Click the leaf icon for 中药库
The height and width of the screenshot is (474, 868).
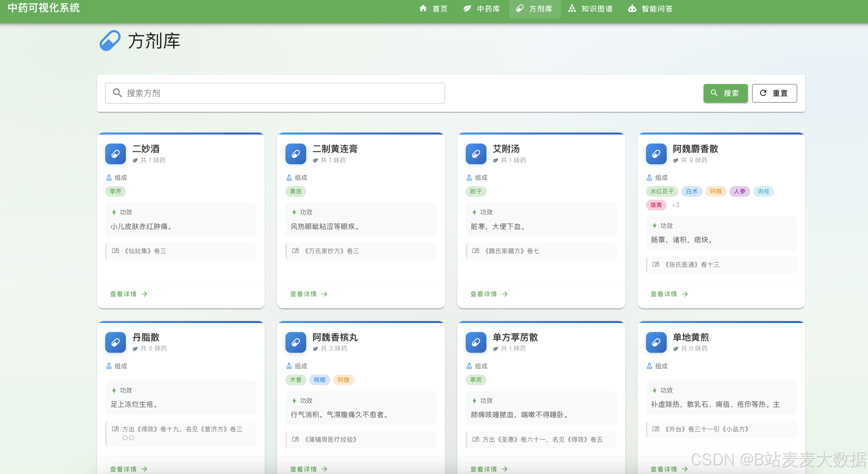(467, 8)
